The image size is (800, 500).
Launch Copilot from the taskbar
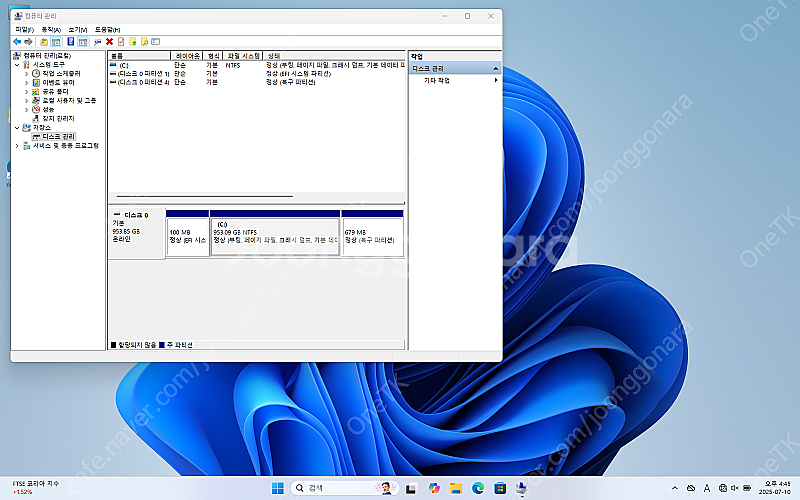434,488
